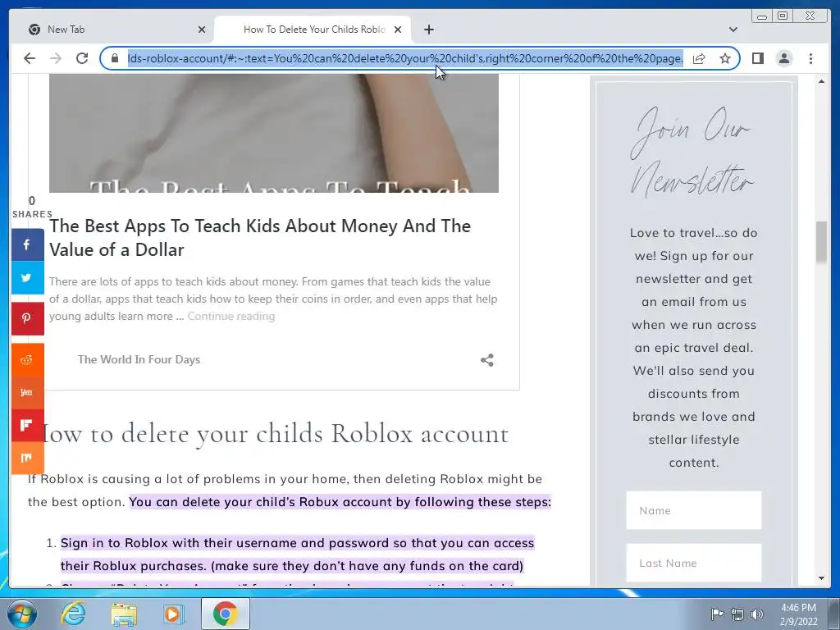Expand the tab search dropdown

pos(733,30)
